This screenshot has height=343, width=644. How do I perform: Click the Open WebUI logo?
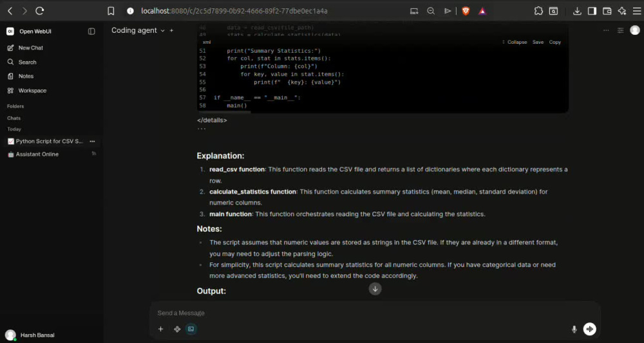point(10,31)
